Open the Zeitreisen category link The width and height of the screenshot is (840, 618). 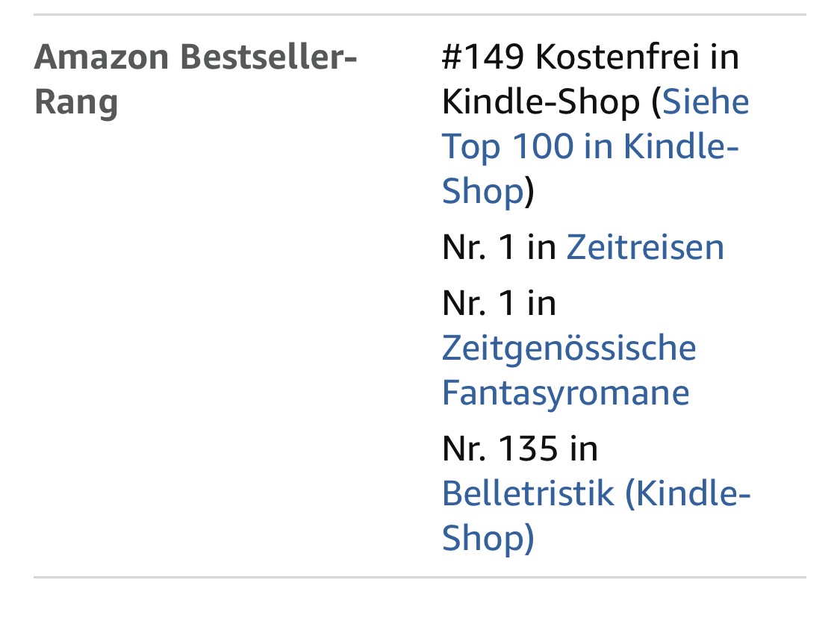pos(644,247)
